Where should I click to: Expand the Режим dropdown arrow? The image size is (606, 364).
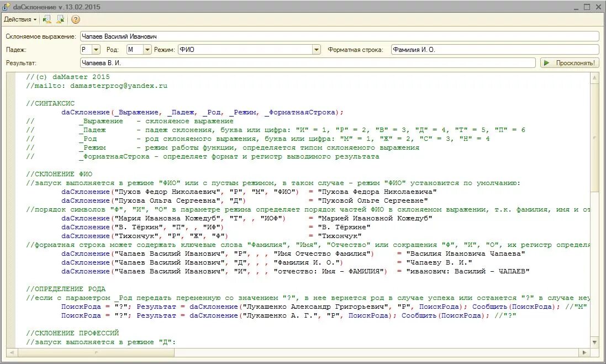coord(317,50)
